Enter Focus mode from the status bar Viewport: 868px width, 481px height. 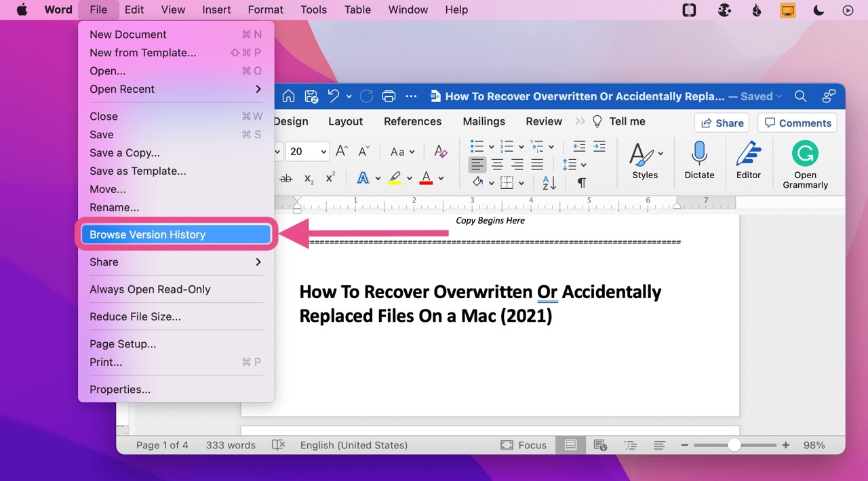(524, 445)
